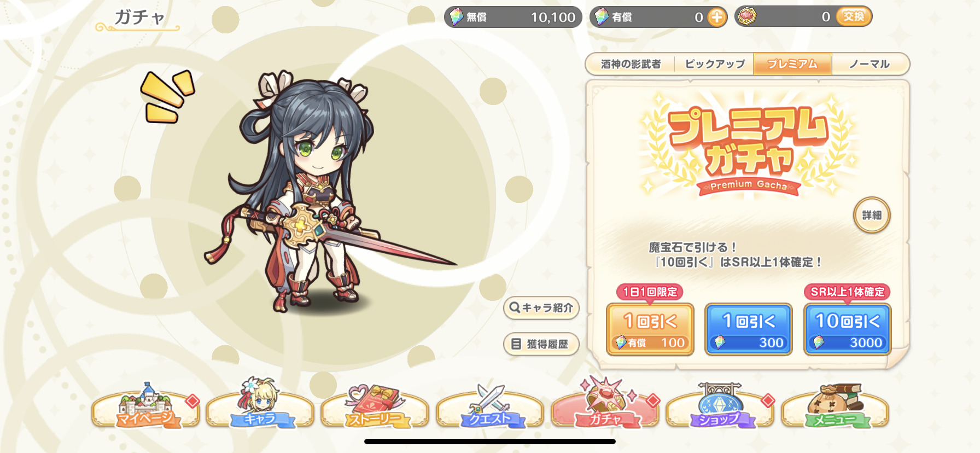Screen dimensions: 980x453
Task: Open 獲得履歴 acquisition history
Action: tap(541, 344)
